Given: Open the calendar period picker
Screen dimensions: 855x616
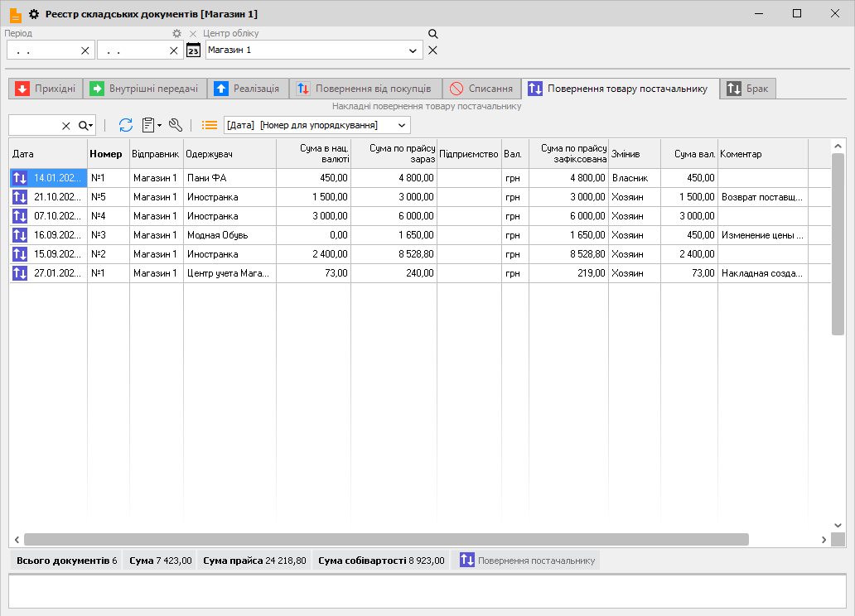Looking at the screenshot, I should [193, 51].
